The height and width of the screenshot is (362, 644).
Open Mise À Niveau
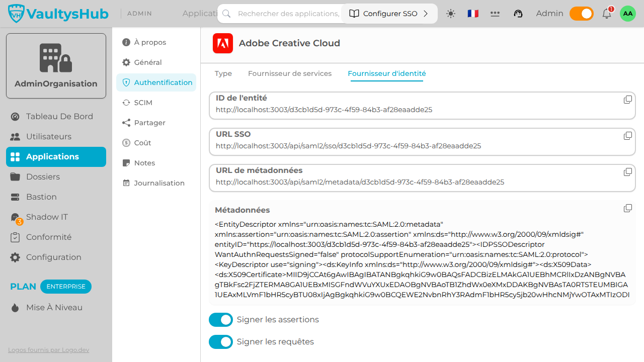pos(56,308)
